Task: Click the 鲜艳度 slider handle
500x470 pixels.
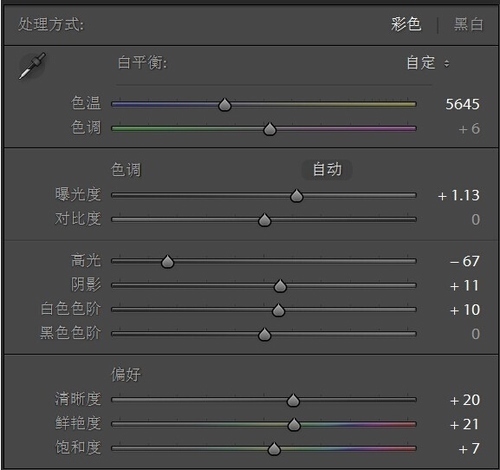Action: pos(294,425)
